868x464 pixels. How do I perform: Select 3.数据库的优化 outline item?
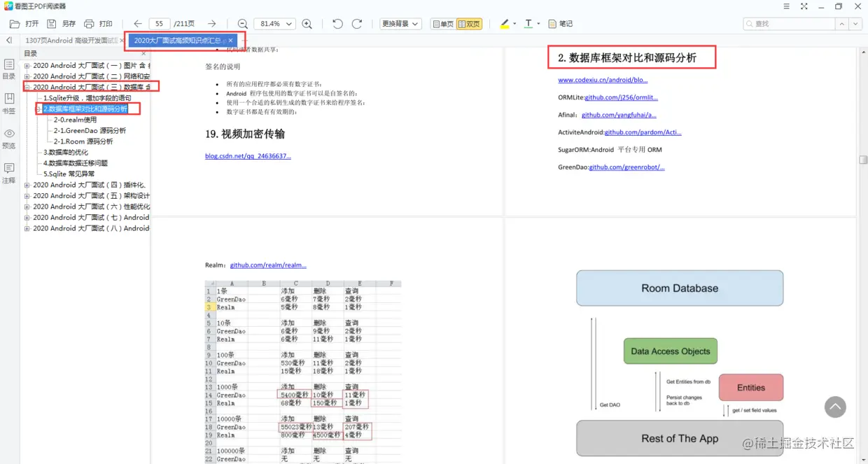(x=66, y=152)
